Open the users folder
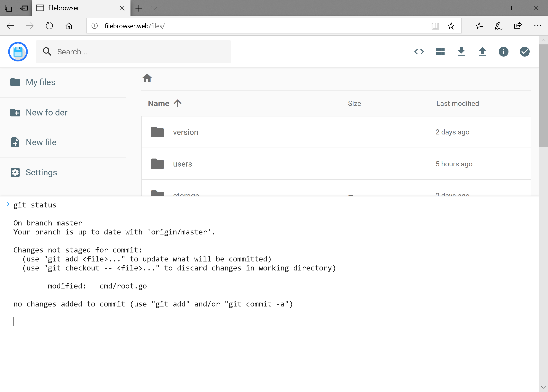 [x=182, y=164]
